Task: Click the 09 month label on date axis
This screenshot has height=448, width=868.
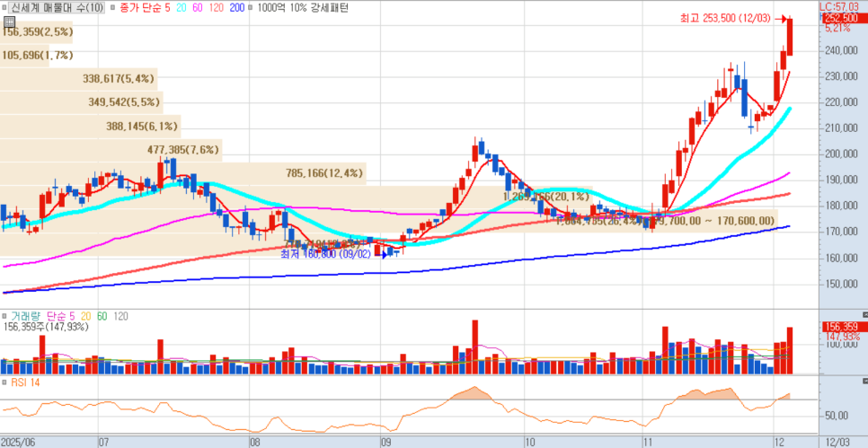Action: (387, 443)
